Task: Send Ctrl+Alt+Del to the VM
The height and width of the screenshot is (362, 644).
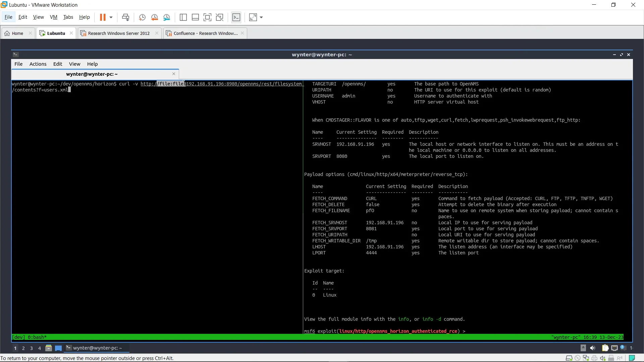Action: click(125, 17)
